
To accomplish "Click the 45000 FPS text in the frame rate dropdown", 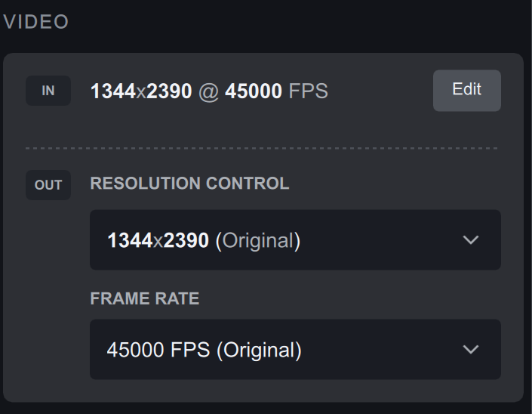I will click(x=158, y=351).
